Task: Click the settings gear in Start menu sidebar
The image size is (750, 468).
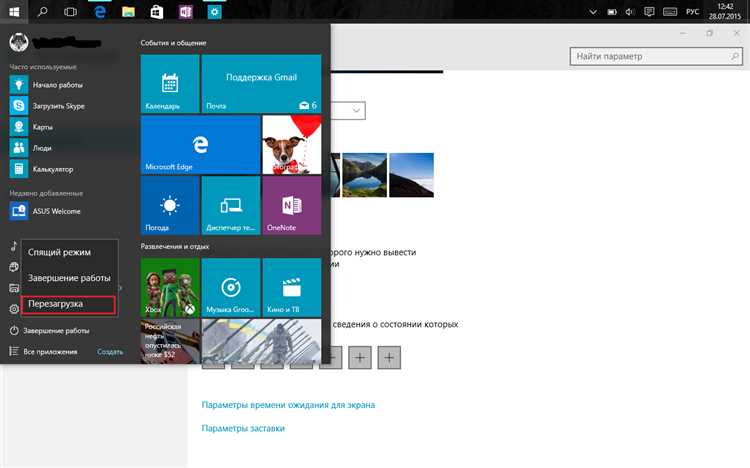Action: 14,309
